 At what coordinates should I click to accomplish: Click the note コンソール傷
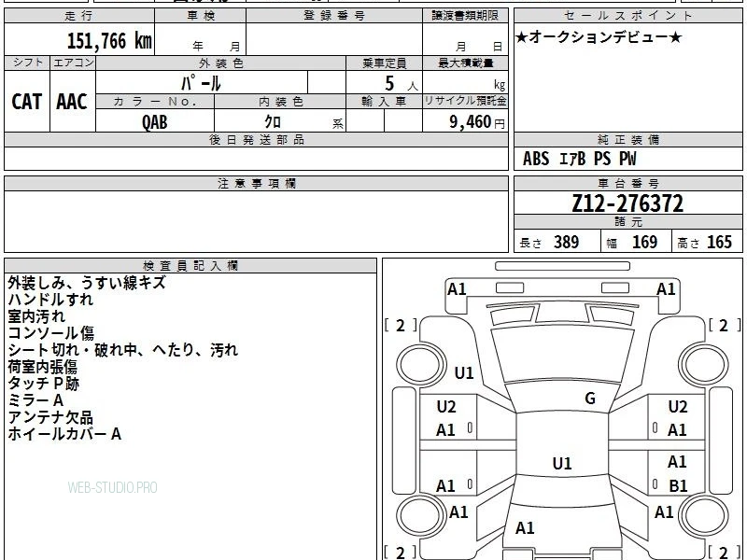pyautogui.click(x=50, y=333)
